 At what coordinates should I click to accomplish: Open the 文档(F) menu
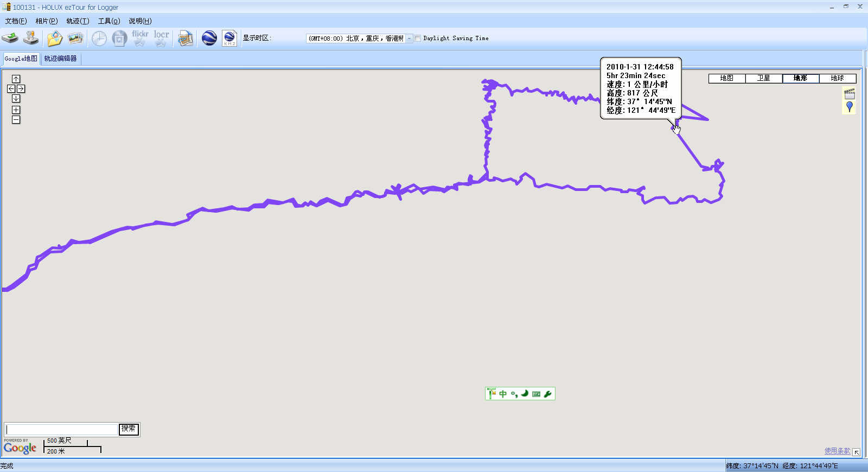(x=16, y=21)
